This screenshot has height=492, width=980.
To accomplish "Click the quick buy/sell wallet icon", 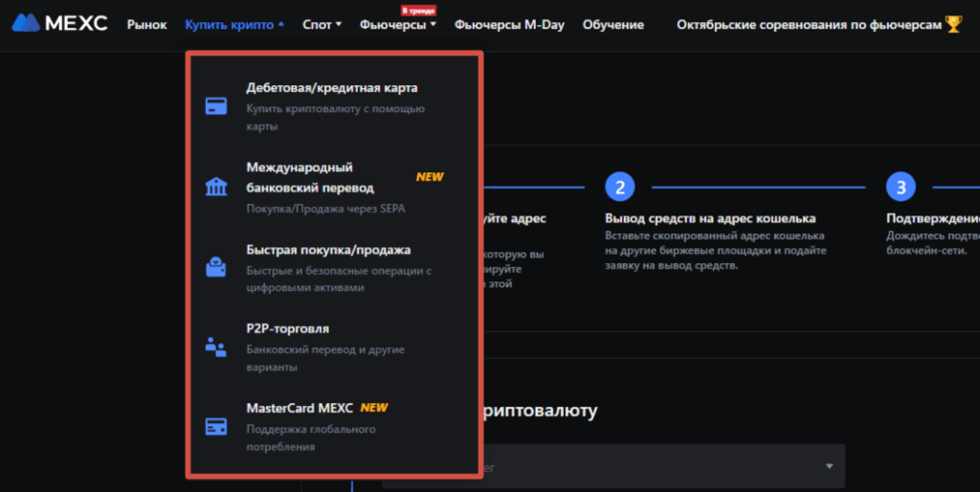I will (216, 267).
